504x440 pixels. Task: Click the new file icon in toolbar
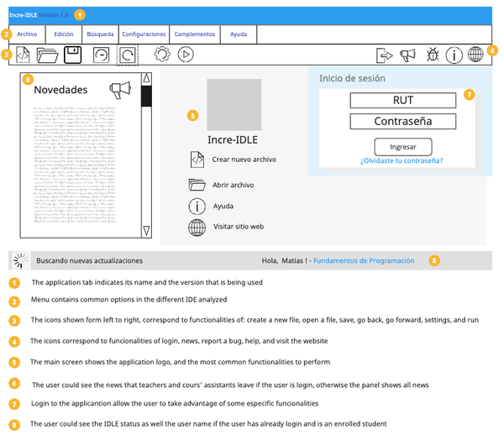(24, 55)
